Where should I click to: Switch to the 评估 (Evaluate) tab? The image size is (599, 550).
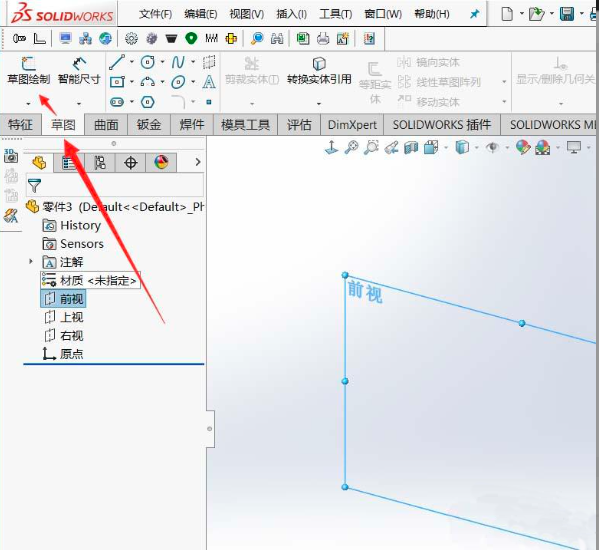pos(299,125)
